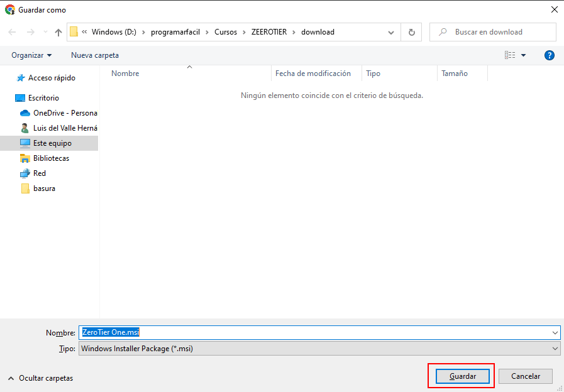Sort by Fecha de modificación column

click(x=313, y=73)
